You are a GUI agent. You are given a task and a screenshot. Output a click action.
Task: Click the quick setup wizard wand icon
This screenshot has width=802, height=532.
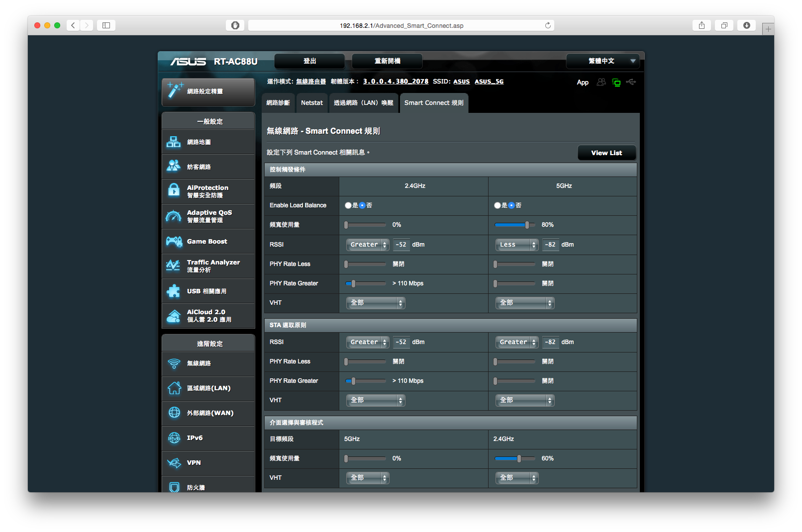(x=175, y=90)
